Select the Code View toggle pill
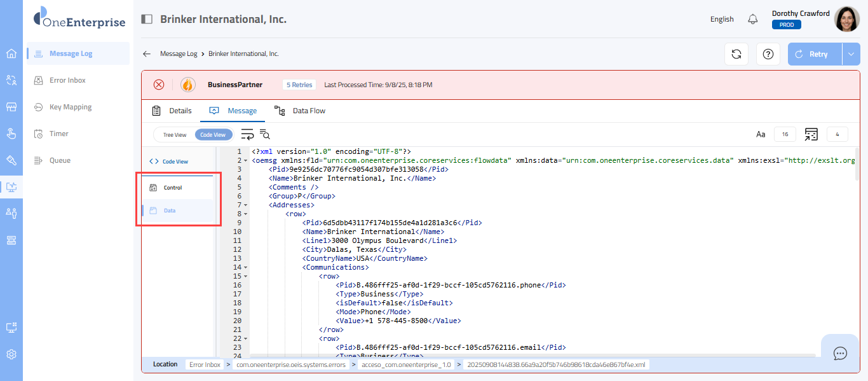This screenshot has height=381, width=868. click(213, 135)
